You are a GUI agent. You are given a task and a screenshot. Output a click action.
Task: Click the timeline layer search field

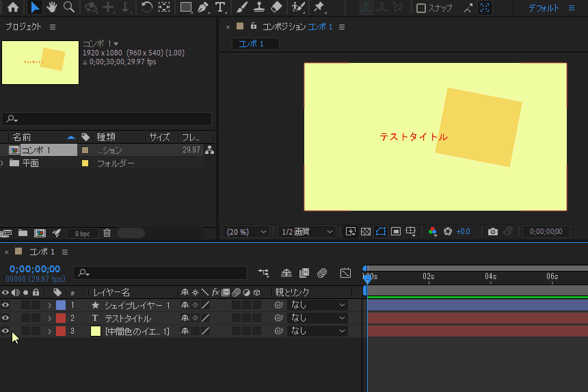click(161, 273)
